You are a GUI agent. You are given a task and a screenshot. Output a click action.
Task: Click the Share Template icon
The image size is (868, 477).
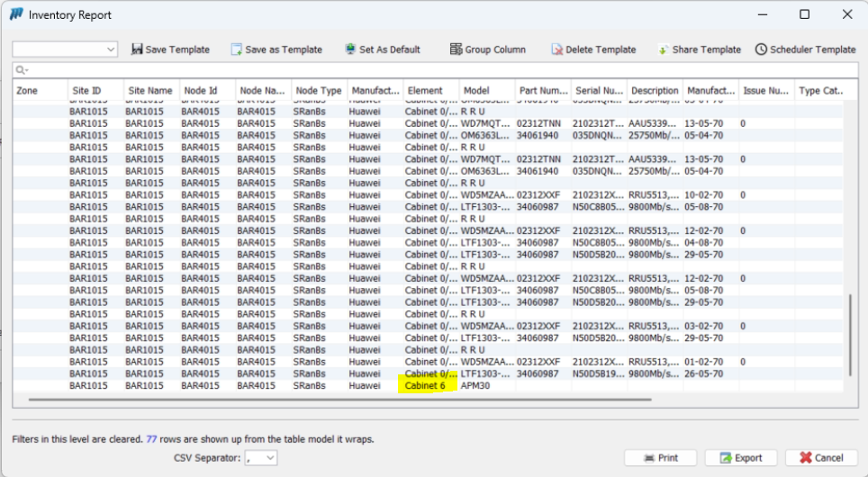[663, 49]
